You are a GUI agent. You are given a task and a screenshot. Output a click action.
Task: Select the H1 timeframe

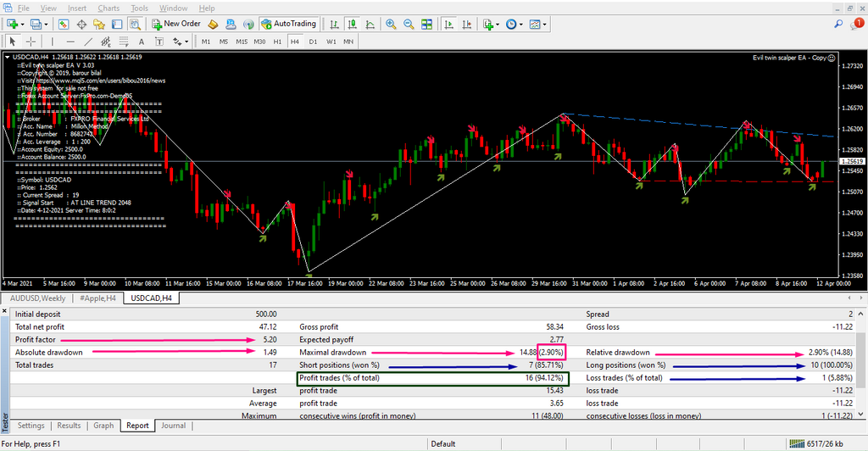coord(277,42)
